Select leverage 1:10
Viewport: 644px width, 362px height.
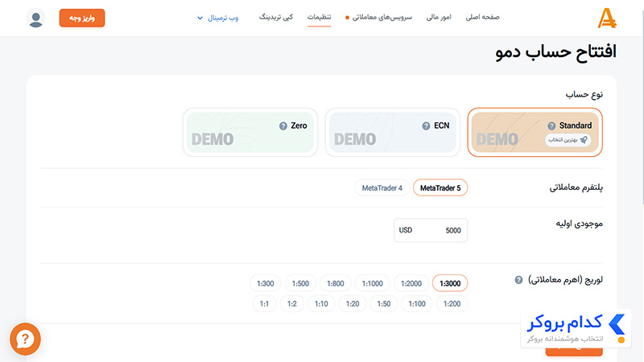(x=321, y=304)
